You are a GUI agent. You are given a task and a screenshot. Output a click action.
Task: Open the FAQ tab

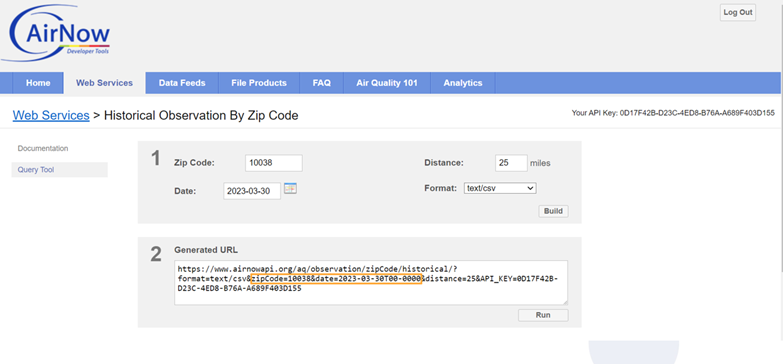pos(322,83)
